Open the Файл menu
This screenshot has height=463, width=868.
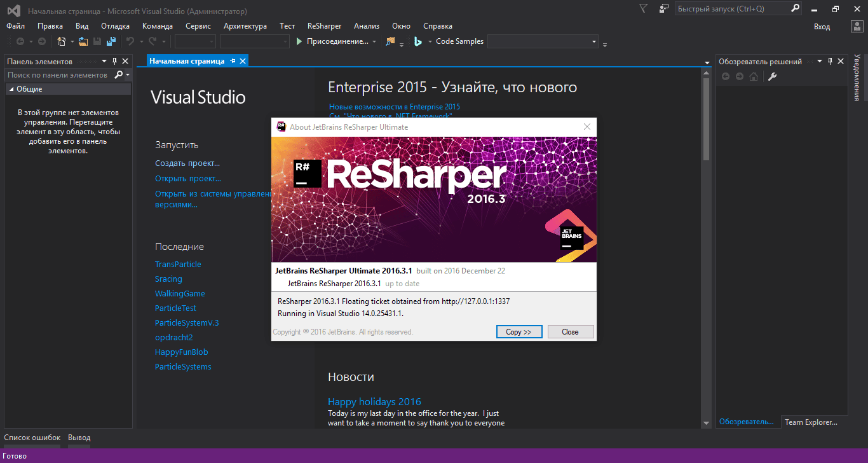[x=16, y=26]
